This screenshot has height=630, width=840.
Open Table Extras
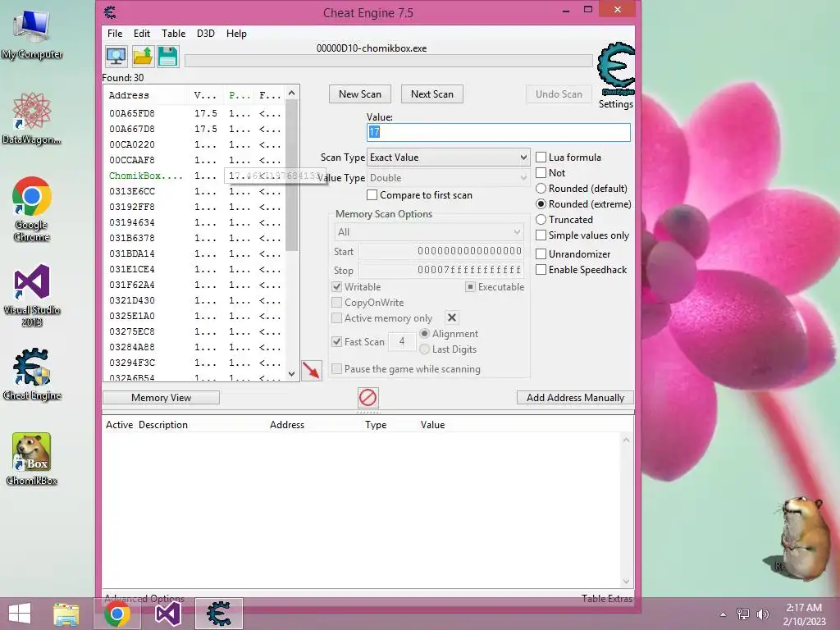point(607,598)
